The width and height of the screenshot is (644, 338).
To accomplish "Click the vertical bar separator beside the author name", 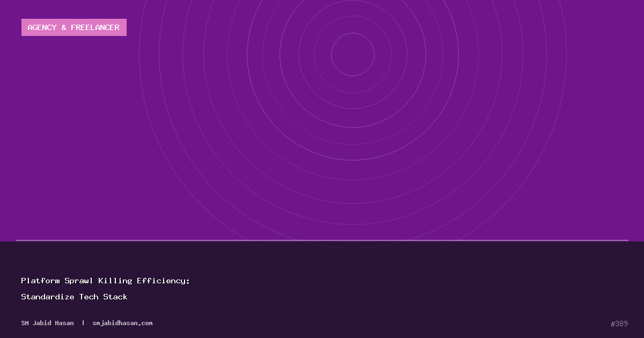I will 83,323.
